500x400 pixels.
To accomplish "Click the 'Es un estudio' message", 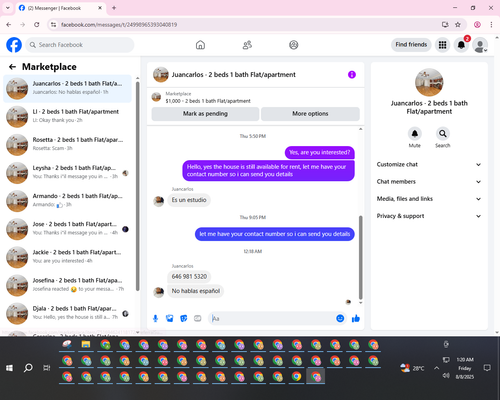I will tap(189, 200).
